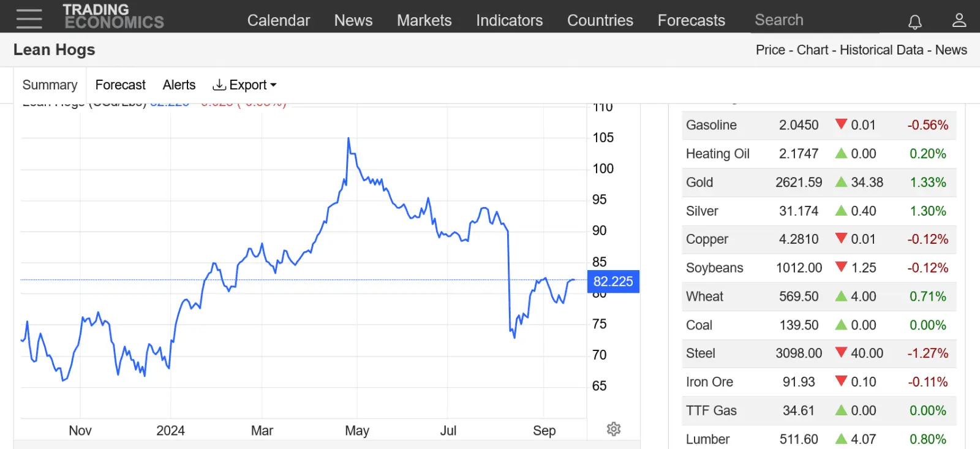Click the Export download icon
This screenshot has width=980, height=449.
point(219,85)
